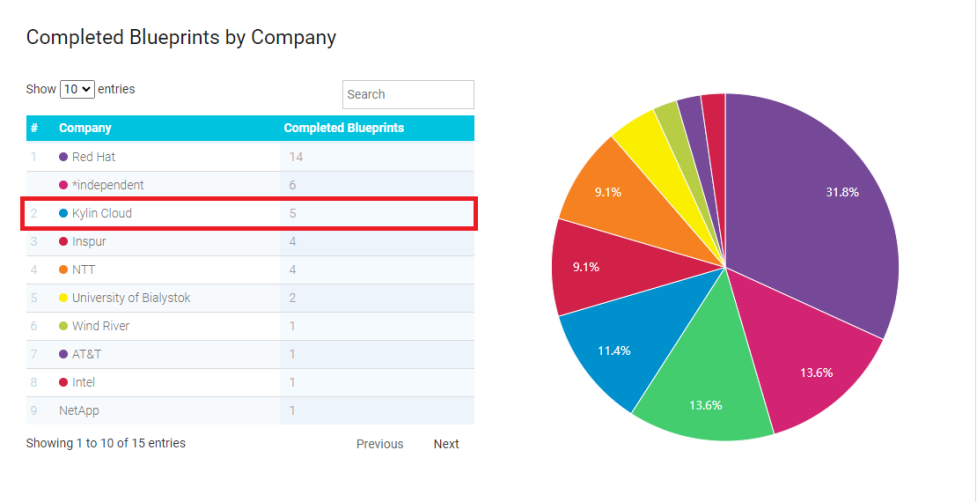Click the blue dot beside Kylin Cloud

(x=63, y=213)
